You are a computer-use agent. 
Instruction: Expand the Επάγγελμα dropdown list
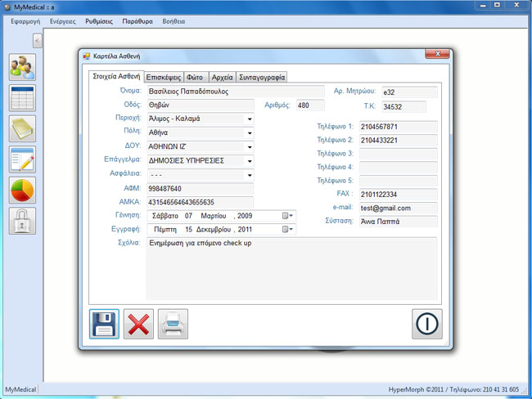click(249, 160)
